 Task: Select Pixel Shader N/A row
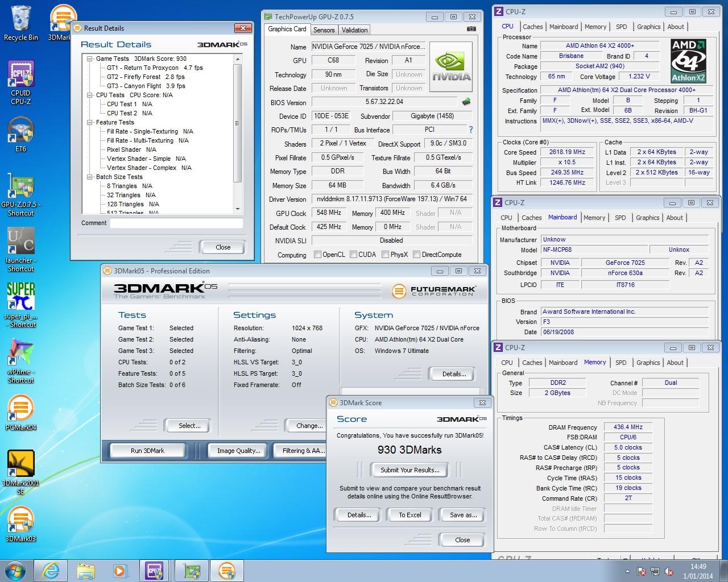[x=131, y=149]
